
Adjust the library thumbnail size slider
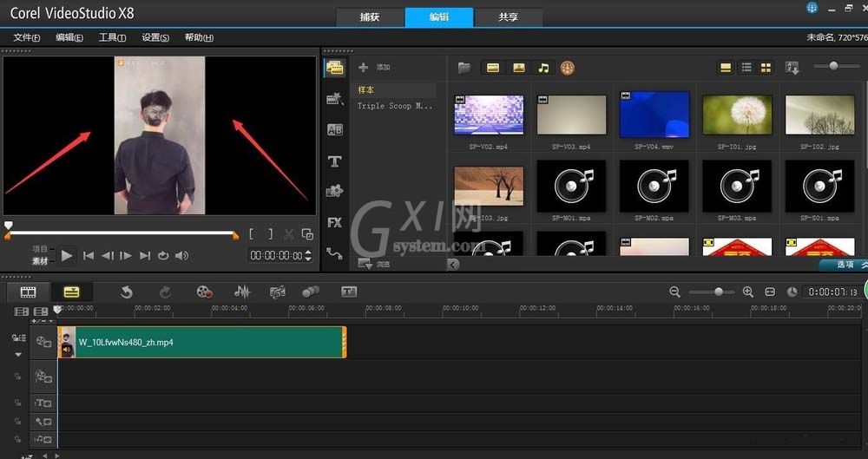point(833,66)
